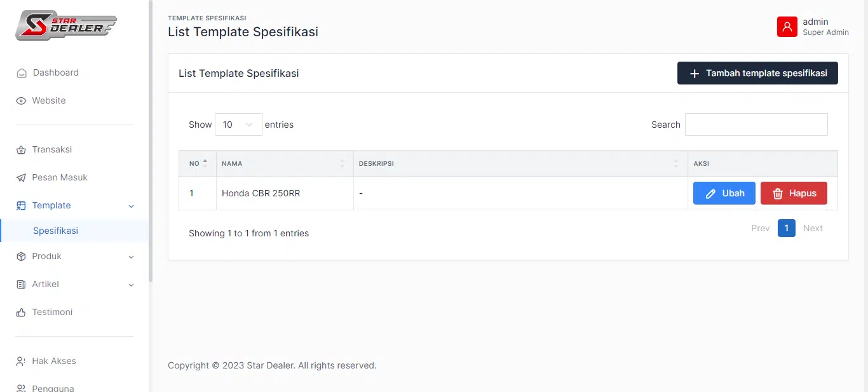Image resolution: width=868 pixels, height=392 pixels.
Task: Click Ubah for Honda CBR 250RR
Action: 724,193
